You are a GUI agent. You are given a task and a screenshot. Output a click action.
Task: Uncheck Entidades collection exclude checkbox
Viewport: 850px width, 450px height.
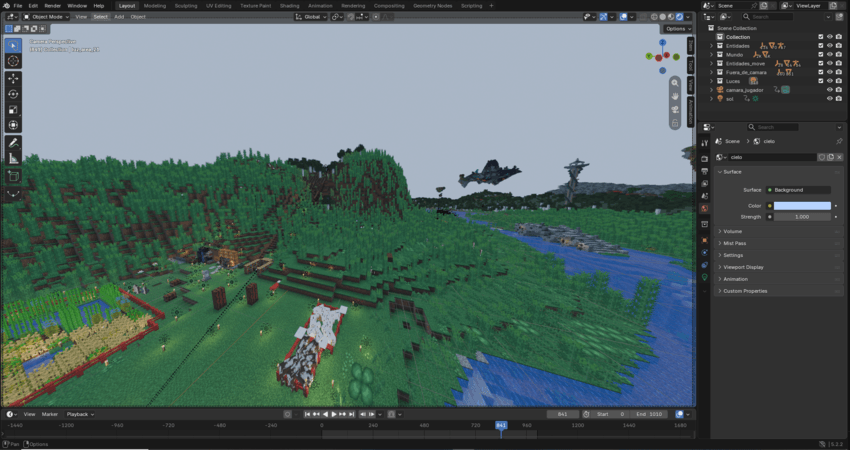click(821, 46)
